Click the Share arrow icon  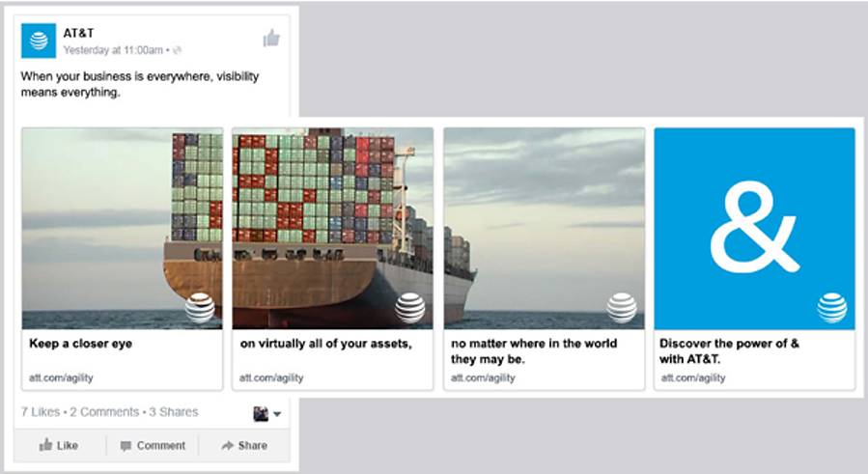click(x=227, y=445)
